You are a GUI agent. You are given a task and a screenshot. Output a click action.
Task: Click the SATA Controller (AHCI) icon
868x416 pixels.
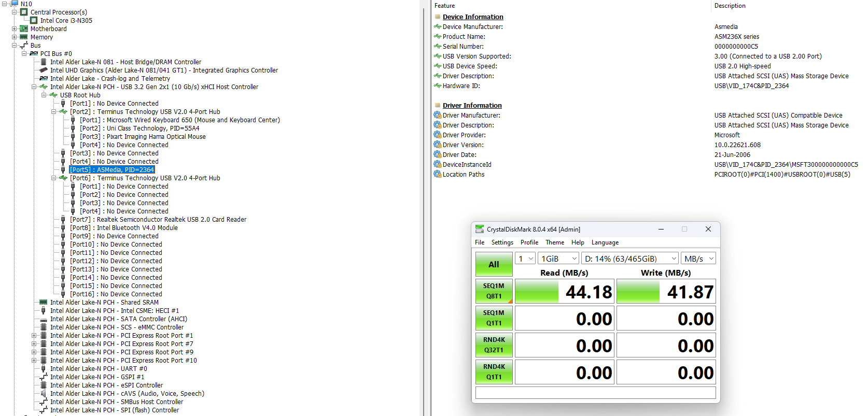tap(44, 319)
